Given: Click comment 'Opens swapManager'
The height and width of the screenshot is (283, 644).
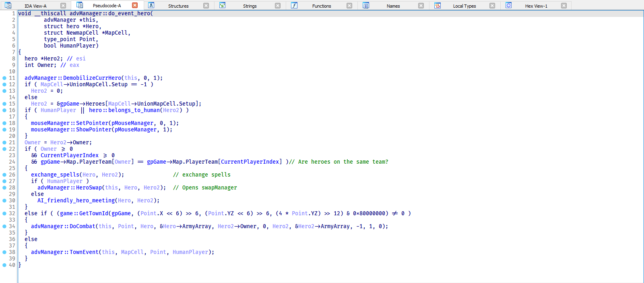Looking at the screenshot, I should (x=205, y=187).
